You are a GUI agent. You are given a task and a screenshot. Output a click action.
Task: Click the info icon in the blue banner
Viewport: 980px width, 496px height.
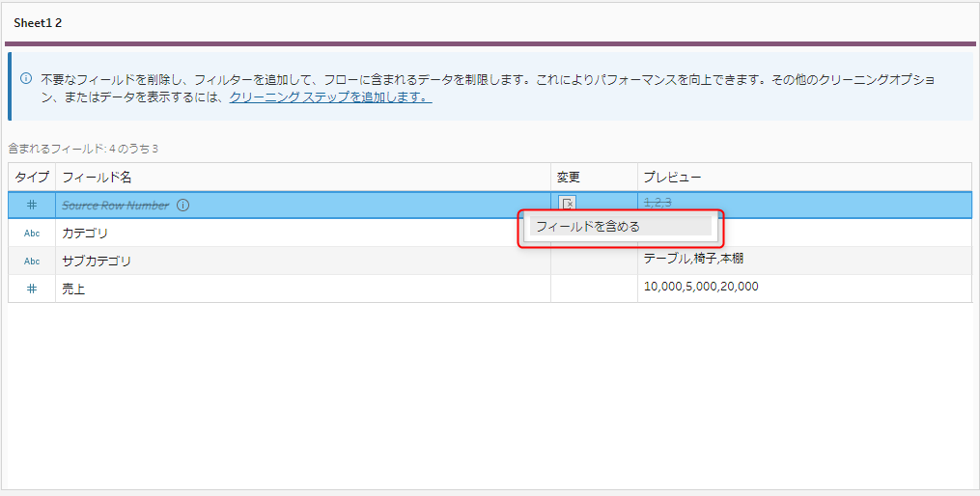pyautogui.click(x=26, y=79)
